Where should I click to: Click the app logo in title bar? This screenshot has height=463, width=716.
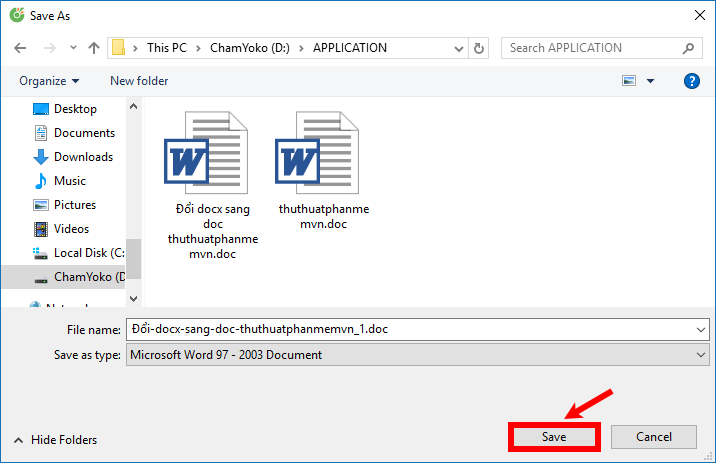point(17,15)
